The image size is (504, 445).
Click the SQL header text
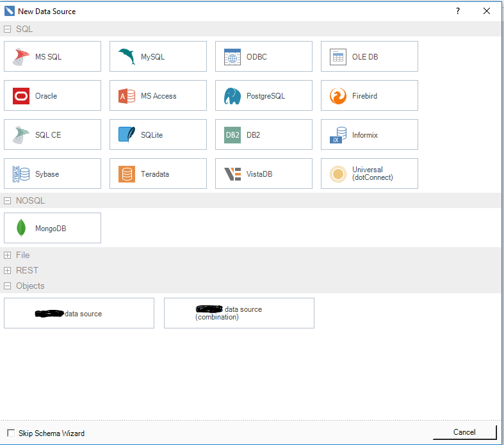tap(24, 29)
